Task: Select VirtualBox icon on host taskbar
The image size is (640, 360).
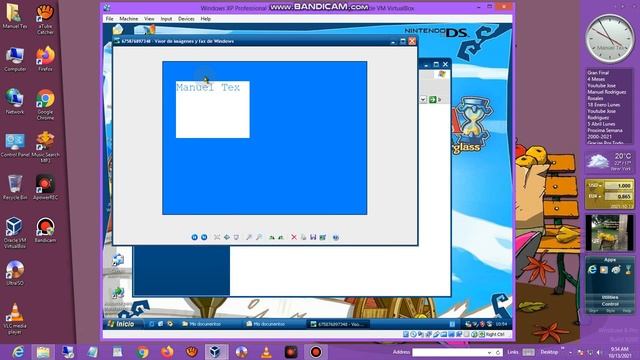Action: [x=216, y=352]
